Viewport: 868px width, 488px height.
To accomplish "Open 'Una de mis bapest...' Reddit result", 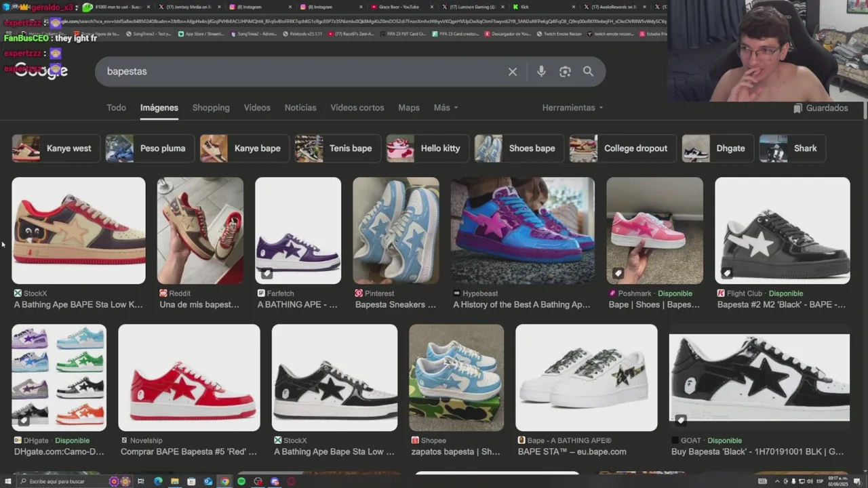I will coord(199,305).
